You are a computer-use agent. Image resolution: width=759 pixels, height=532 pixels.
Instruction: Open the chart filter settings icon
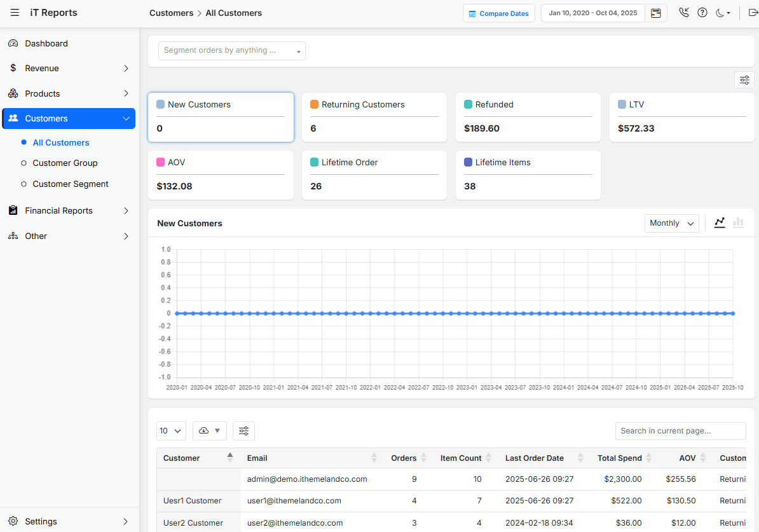(744, 80)
